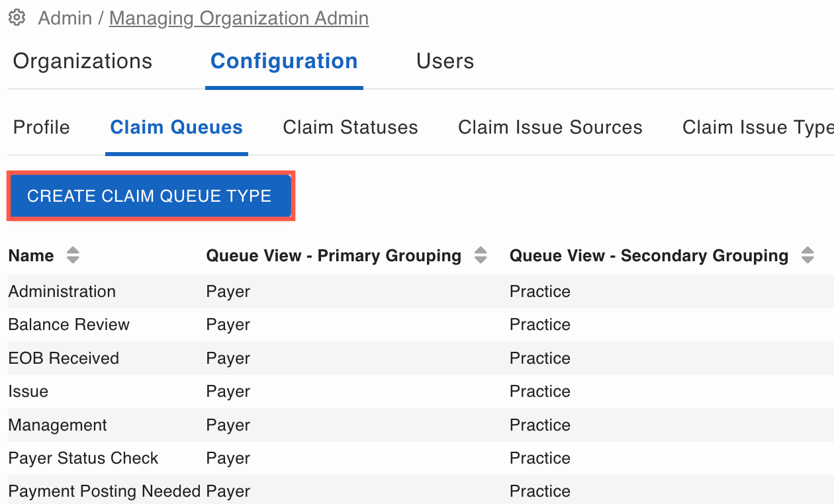Open the Claim Statuses sub-tab

click(350, 127)
